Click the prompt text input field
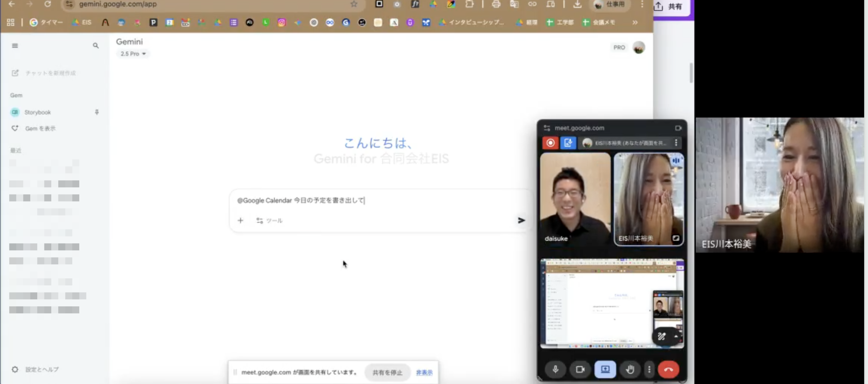868x384 pixels. point(380,200)
